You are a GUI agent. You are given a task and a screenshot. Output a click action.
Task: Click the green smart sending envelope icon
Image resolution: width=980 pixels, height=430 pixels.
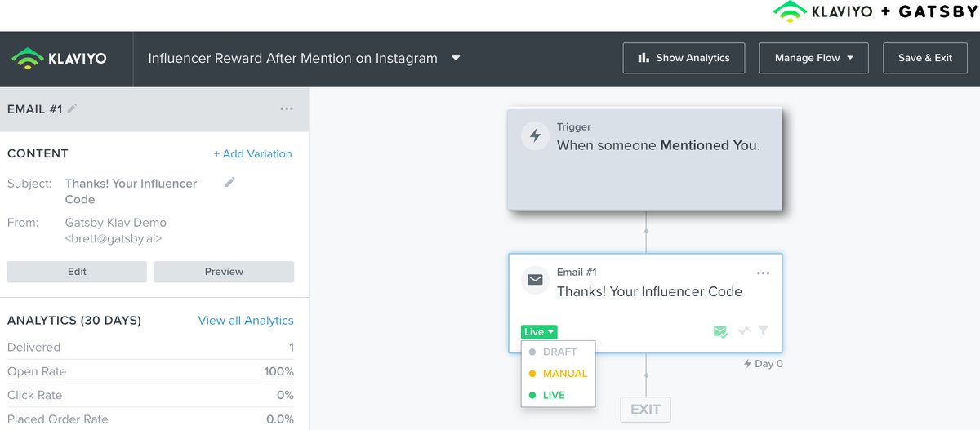pyautogui.click(x=720, y=331)
